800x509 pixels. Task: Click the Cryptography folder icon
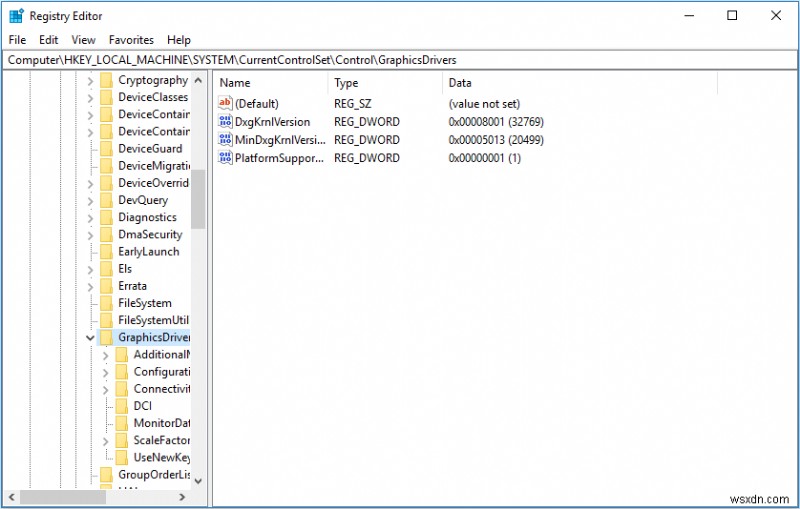[106, 80]
